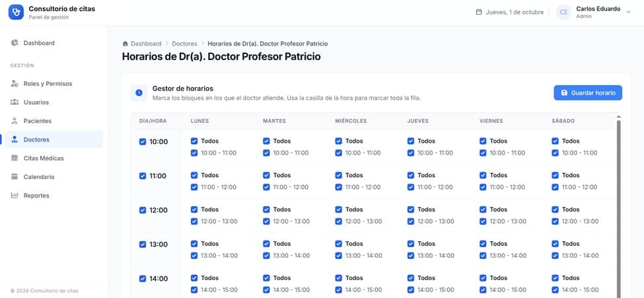Toggle the 12:00 full-row checkbox

[143, 210]
